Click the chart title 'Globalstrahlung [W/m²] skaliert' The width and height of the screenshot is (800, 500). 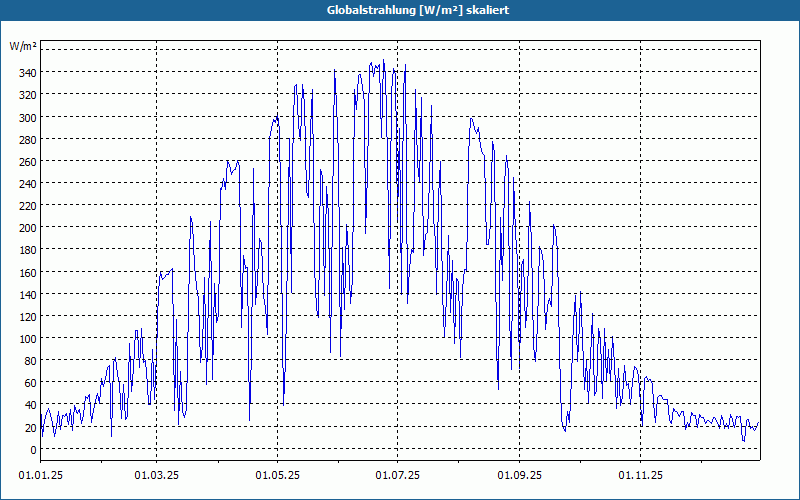[x=418, y=10]
